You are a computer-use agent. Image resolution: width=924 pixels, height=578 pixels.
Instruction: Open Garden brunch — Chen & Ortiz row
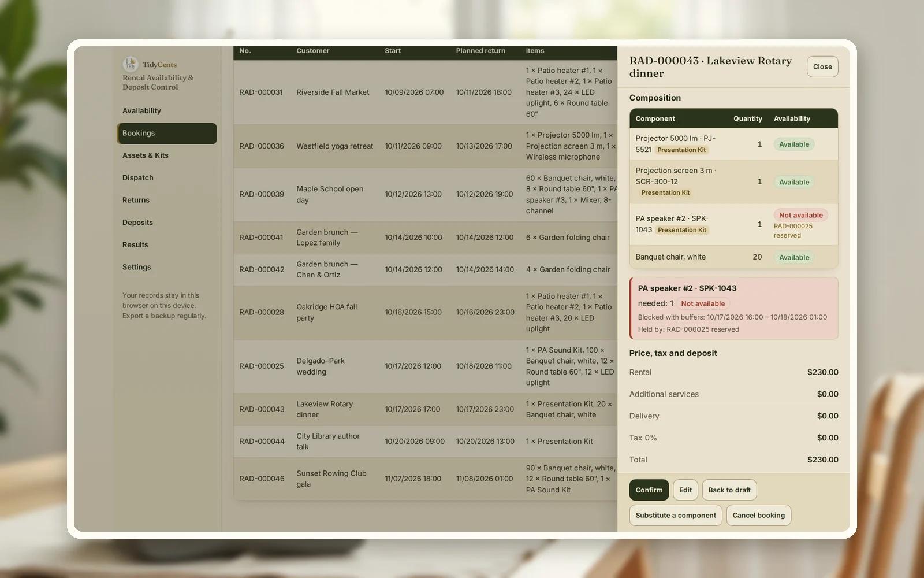(425, 270)
